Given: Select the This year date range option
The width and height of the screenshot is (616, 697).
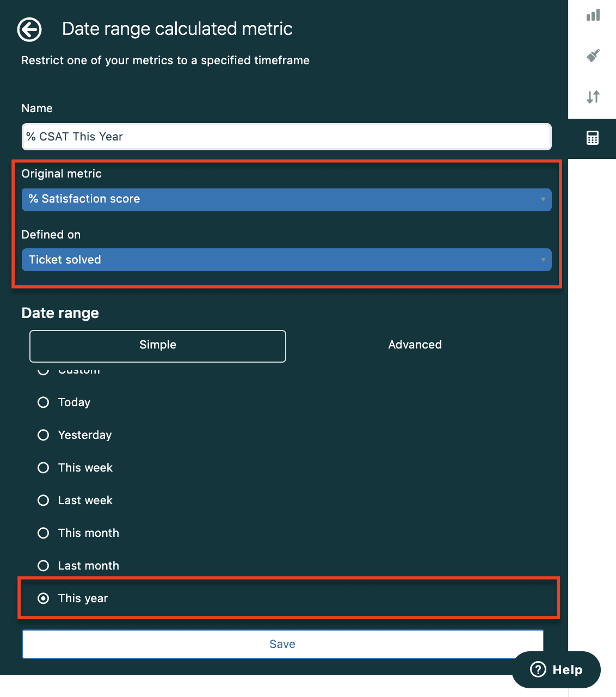Looking at the screenshot, I should tap(43, 598).
